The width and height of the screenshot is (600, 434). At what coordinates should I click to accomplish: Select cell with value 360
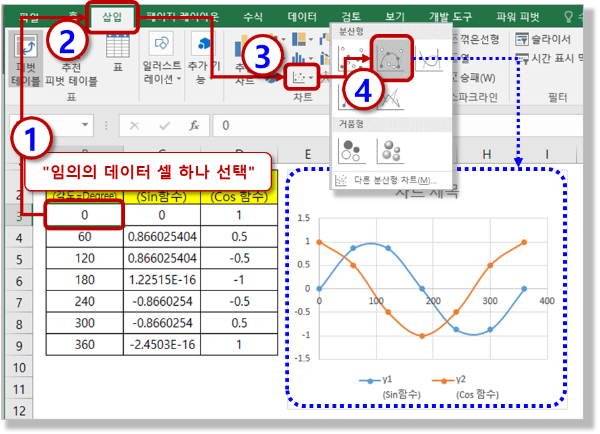[x=85, y=344]
